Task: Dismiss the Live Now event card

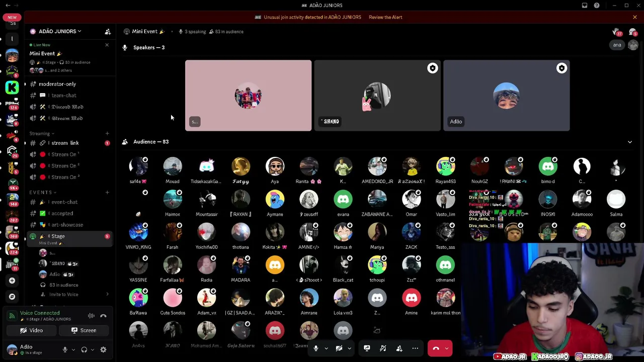Action: [107, 45]
